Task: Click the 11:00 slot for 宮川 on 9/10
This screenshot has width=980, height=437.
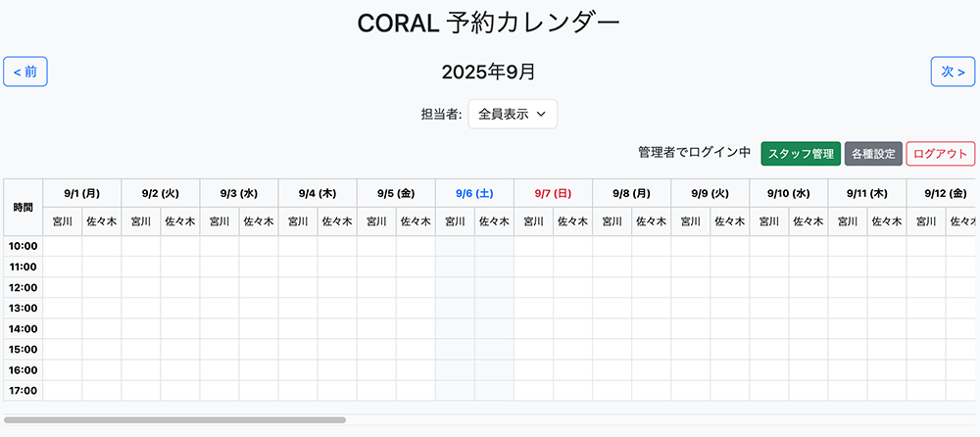Action: (x=769, y=267)
